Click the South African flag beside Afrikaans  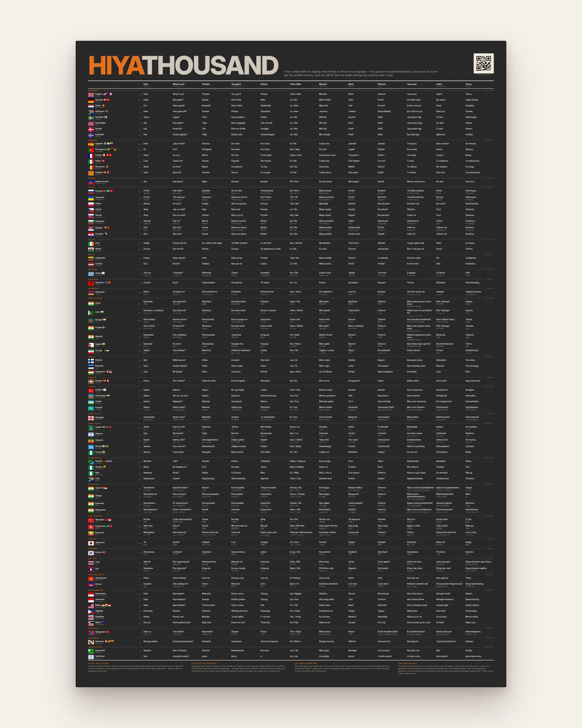91,112
